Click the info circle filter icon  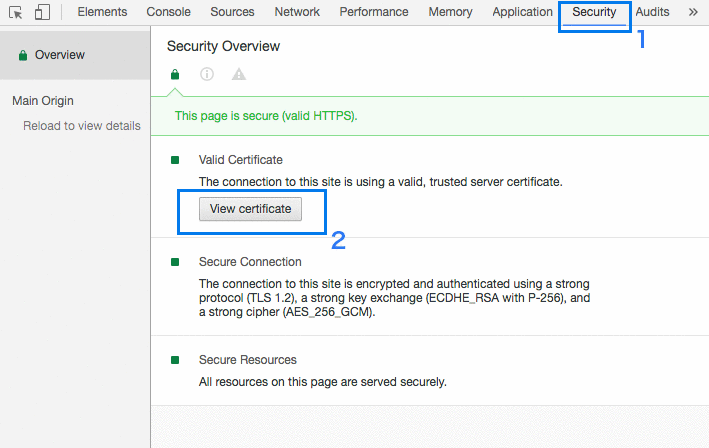click(x=207, y=74)
